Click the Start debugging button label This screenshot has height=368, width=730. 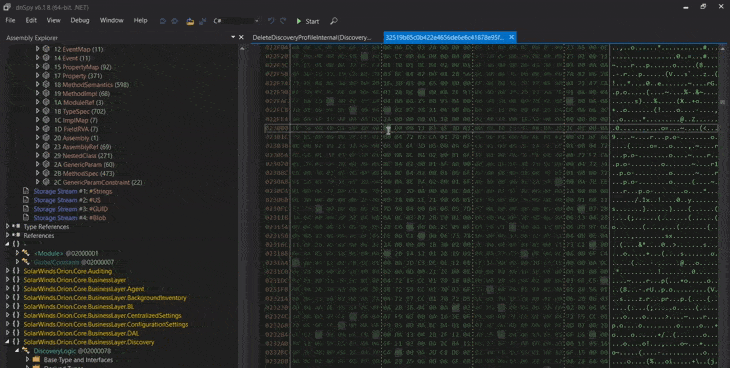coord(312,21)
